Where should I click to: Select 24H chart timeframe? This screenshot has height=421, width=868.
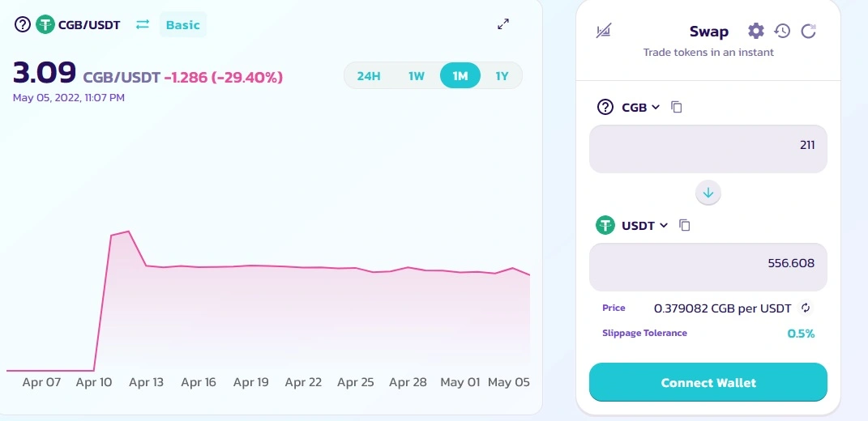coord(369,76)
